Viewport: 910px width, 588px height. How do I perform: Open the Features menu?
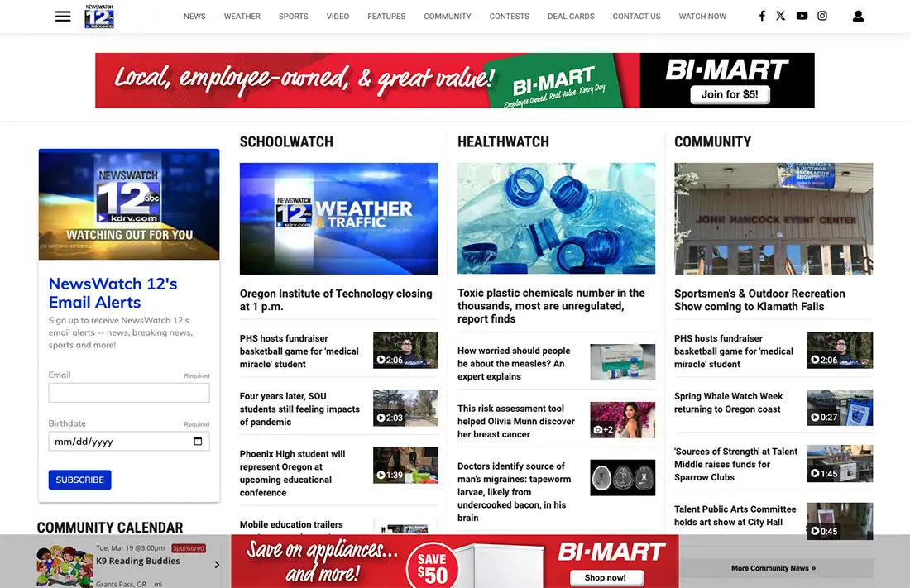click(x=386, y=17)
